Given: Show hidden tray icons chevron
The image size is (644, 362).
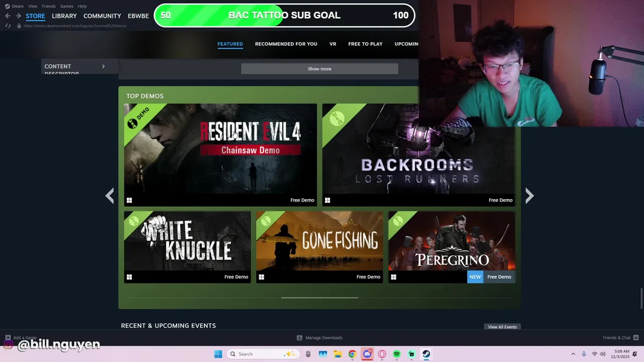Looking at the screenshot, I should [573, 354].
